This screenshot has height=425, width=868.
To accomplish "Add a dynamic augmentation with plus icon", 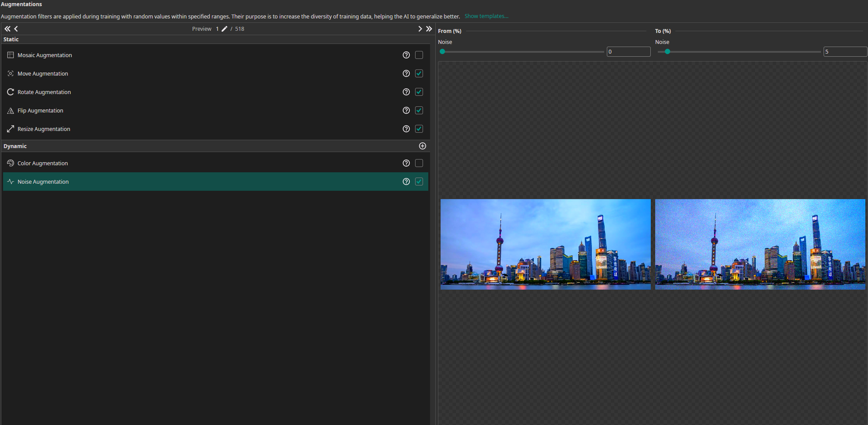I will click(423, 146).
